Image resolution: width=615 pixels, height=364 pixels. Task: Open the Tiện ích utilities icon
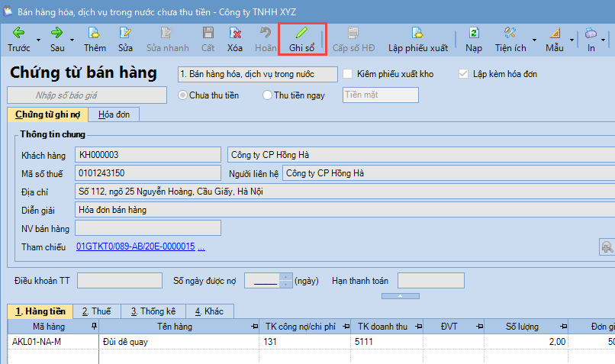(510, 33)
